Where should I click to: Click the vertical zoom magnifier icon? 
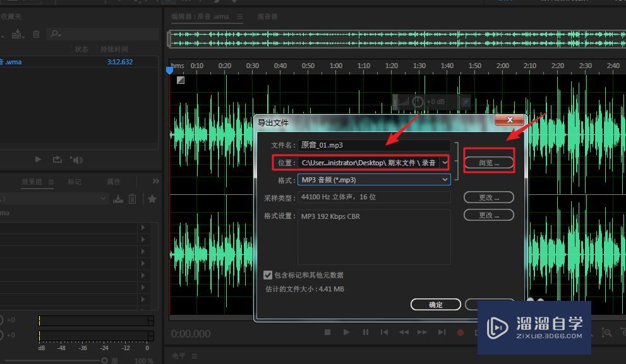pyautogui.click(x=606, y=332)
